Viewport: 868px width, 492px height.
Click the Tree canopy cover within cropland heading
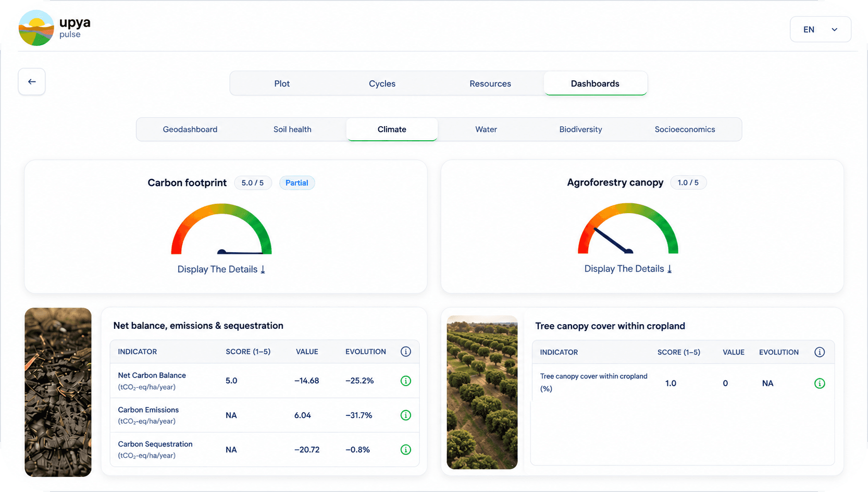(x=610, y=326)
